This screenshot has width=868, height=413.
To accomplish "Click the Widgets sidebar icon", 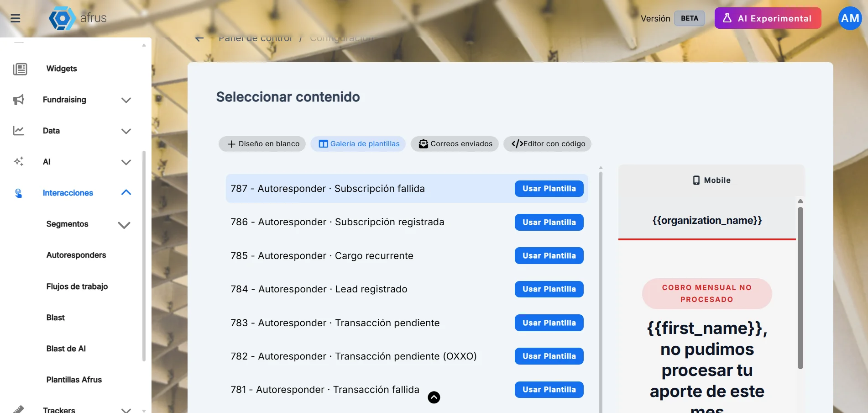I will tap(20, 69).
